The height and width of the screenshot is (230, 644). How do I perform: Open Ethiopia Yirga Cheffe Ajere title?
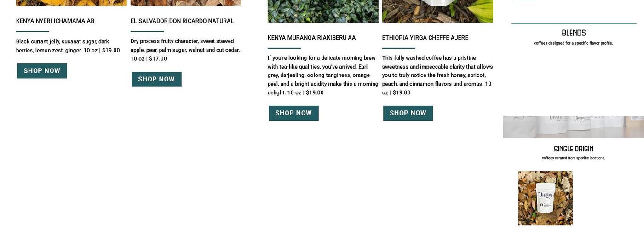click(425, 38)
